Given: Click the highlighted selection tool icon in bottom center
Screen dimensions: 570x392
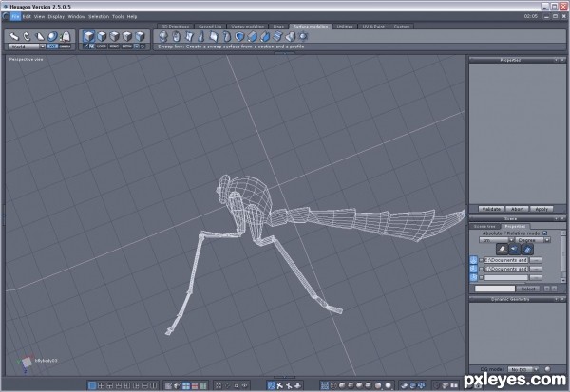Looking at the screenshot, I should [271, 385].
